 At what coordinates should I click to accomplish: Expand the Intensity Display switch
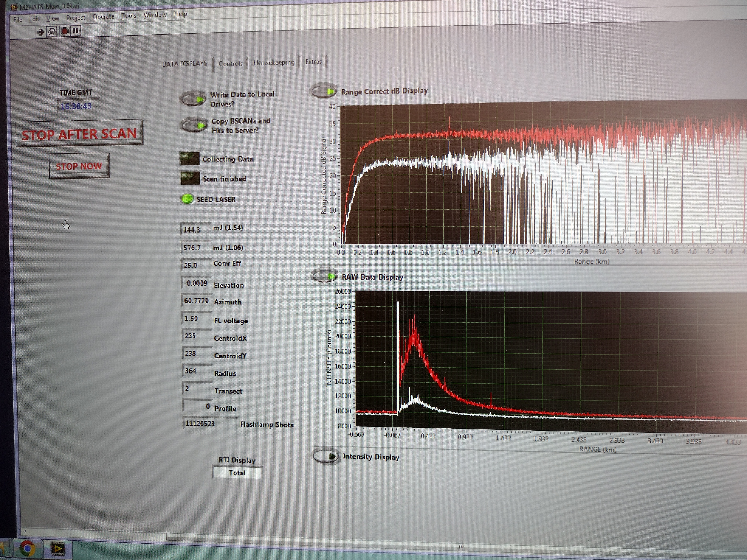coord(326,456)
